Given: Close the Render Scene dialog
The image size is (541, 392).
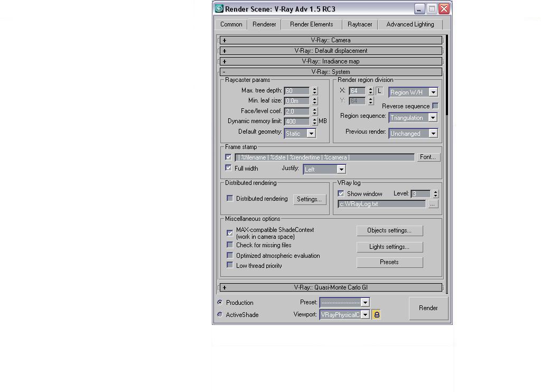Looking at the screenshot, I should click(x=444, y=8).
